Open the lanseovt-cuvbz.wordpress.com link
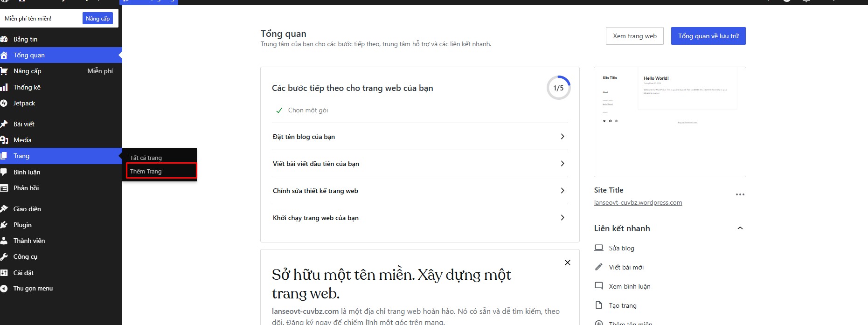This screenshot has height=325, width=868. click(x=638, y=202)
